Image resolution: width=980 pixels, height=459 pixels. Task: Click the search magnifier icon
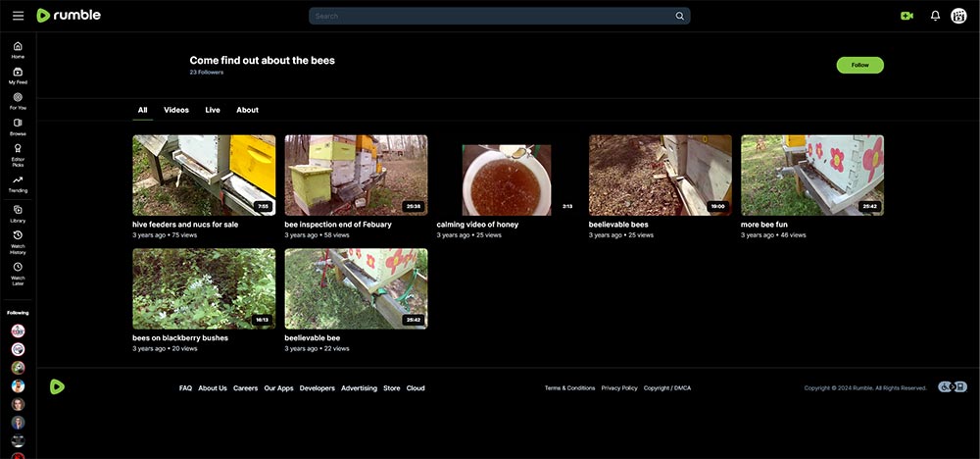point(679,17)
